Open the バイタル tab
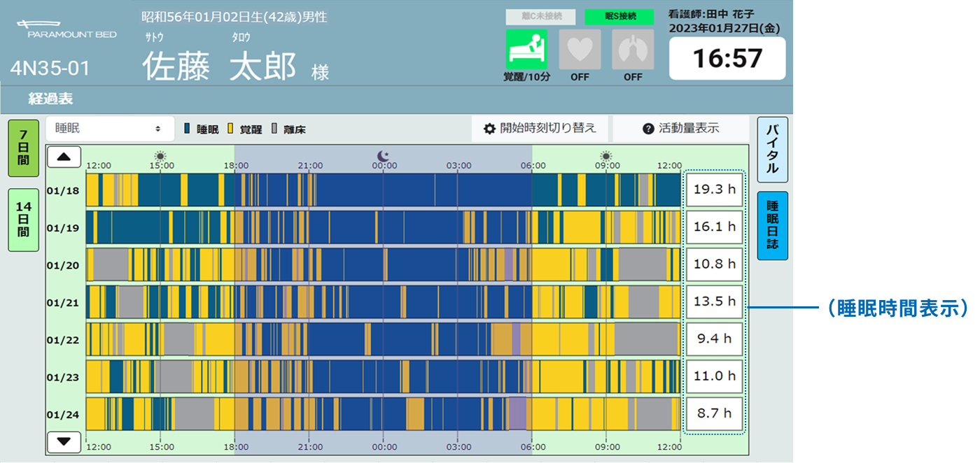Screen dimensions: 980x463 coord(772,150)
